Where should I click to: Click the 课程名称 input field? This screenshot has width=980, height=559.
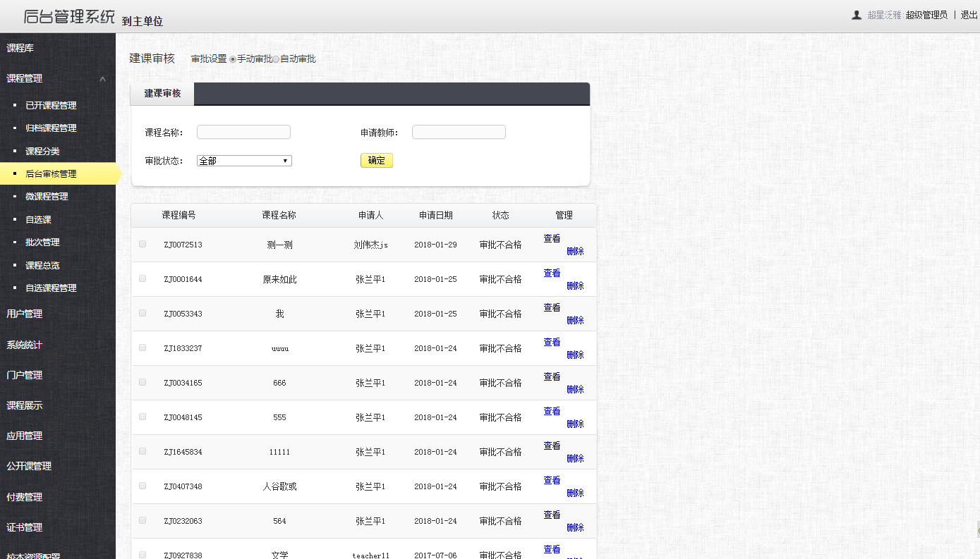pyautogui.click(x=243, y=133)
